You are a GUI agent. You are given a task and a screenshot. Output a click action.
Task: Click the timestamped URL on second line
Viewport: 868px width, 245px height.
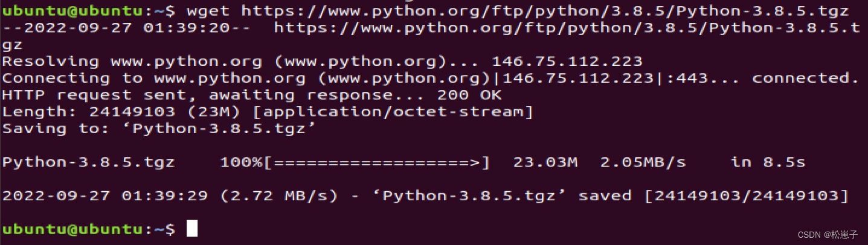[570, 28]
